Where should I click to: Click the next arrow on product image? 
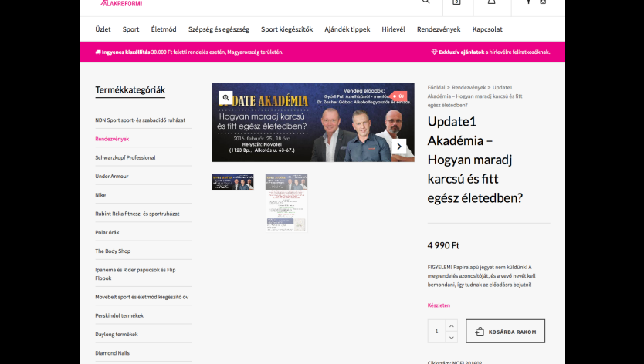399,146
